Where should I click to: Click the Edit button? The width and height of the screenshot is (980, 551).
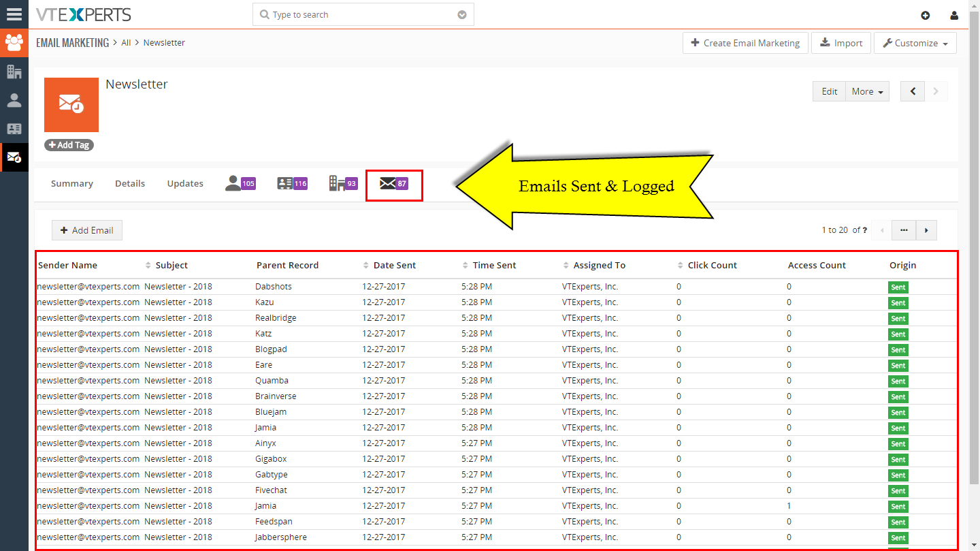829,91
